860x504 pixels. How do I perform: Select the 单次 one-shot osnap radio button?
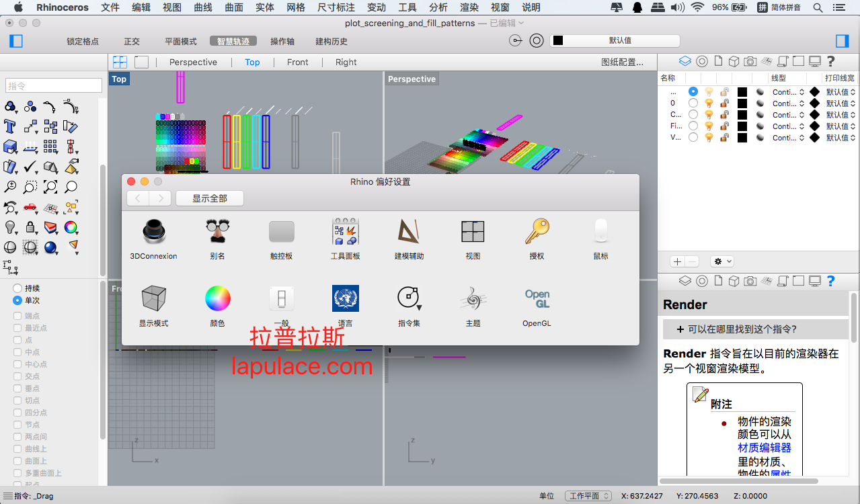coord(17,300)
